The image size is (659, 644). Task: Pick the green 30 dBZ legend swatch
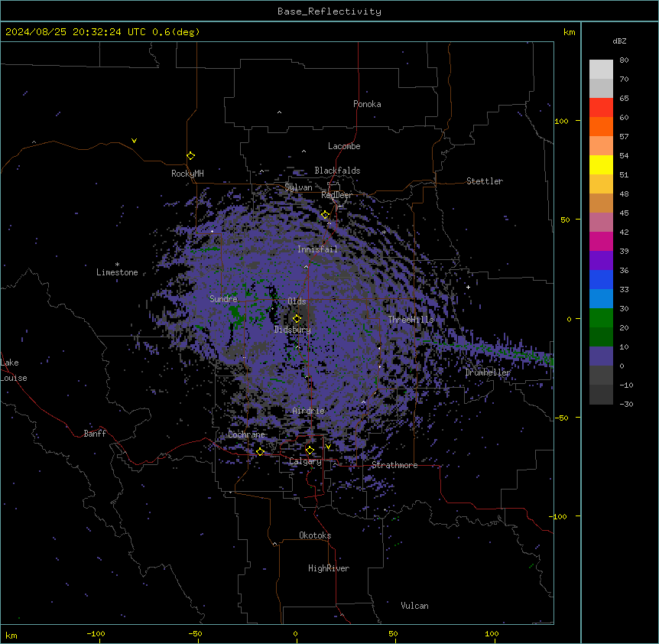pos(601,318)
